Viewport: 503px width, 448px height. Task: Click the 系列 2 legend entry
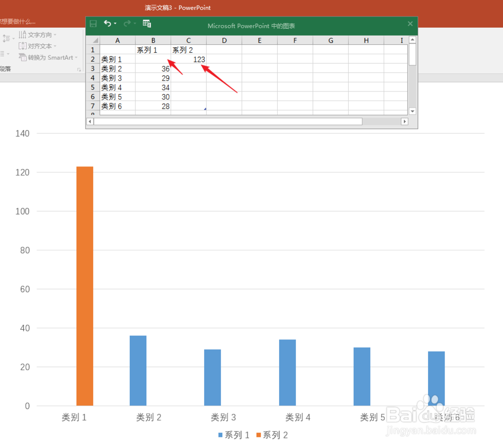tap(272, 435)
